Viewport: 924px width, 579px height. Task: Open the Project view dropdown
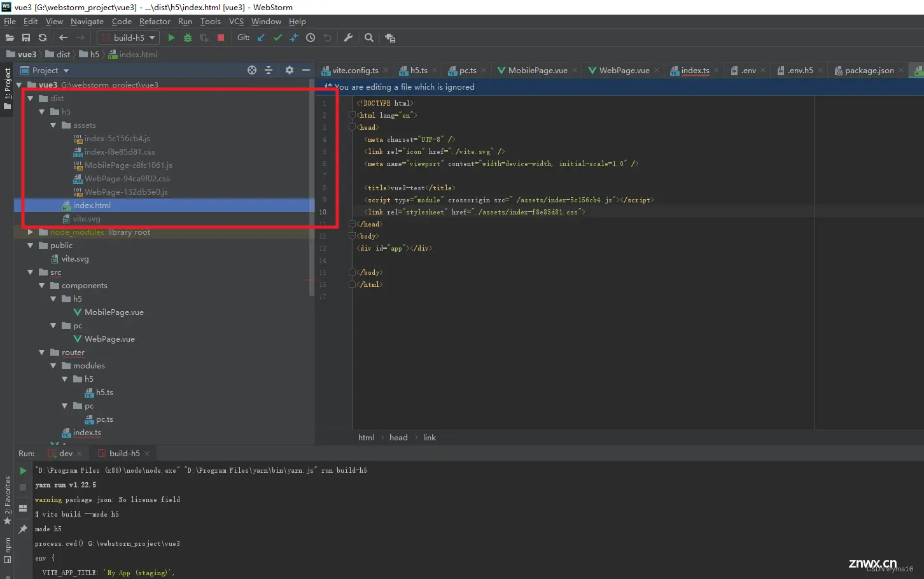(x=45, y=70)
